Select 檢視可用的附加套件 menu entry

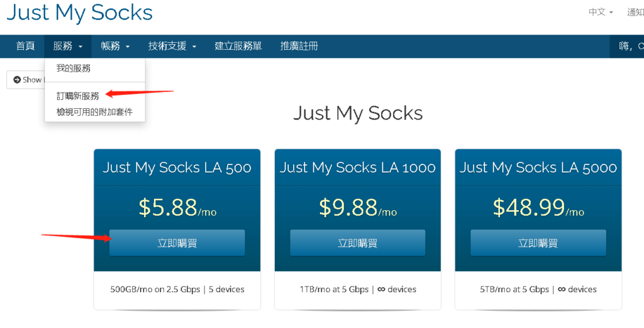94,112
